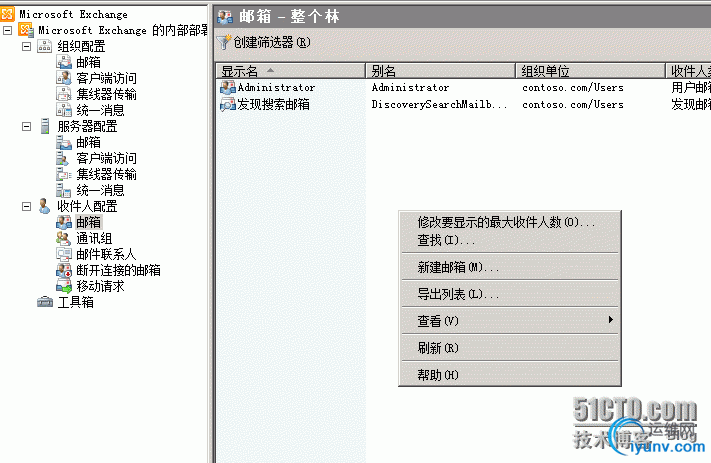This screenshot has width=711, height=463.
Task: Click the Microsoft Exchange root label
Action: 73,15
